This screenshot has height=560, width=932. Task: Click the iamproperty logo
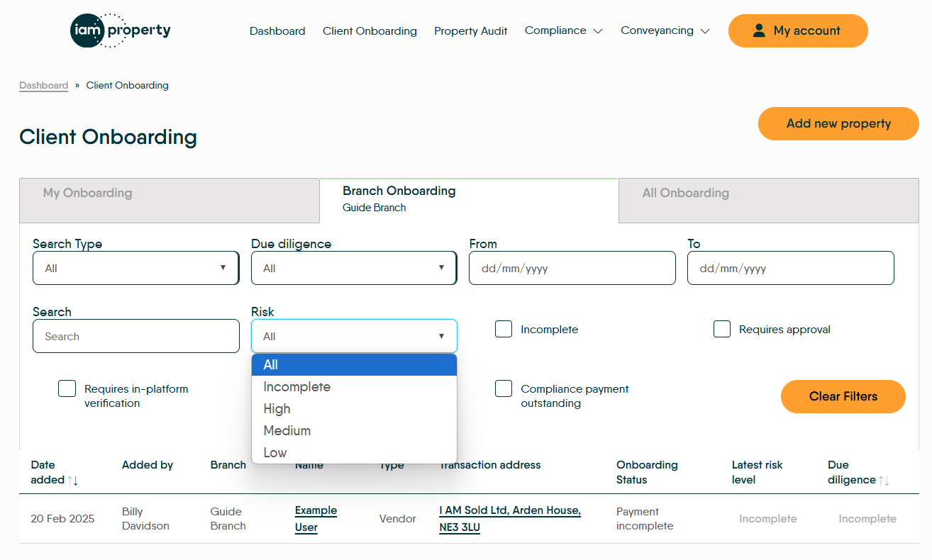pyautogui.click(x=121, y=31)
